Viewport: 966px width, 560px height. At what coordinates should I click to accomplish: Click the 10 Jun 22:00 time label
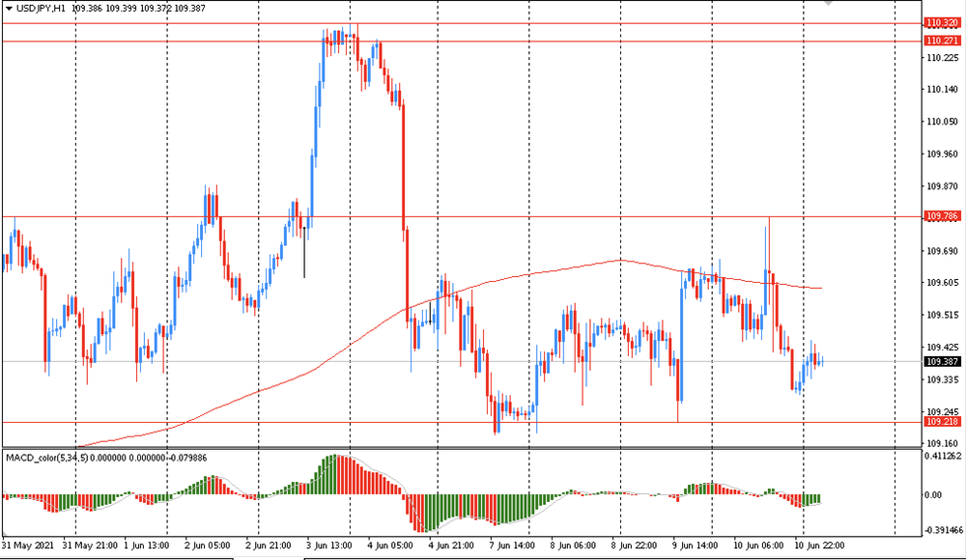click(x=819, y=546)
